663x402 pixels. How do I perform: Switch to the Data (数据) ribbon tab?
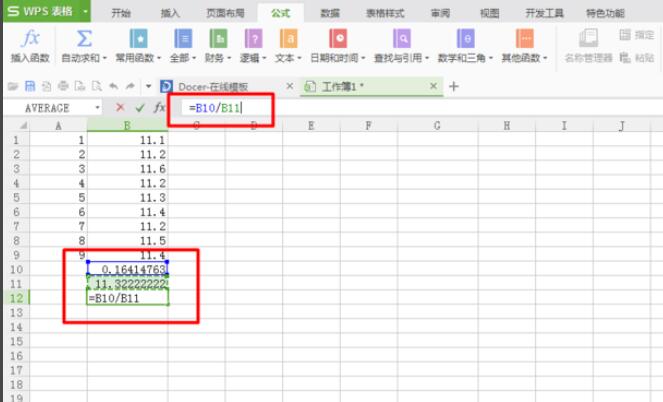[x=329, y=13]
